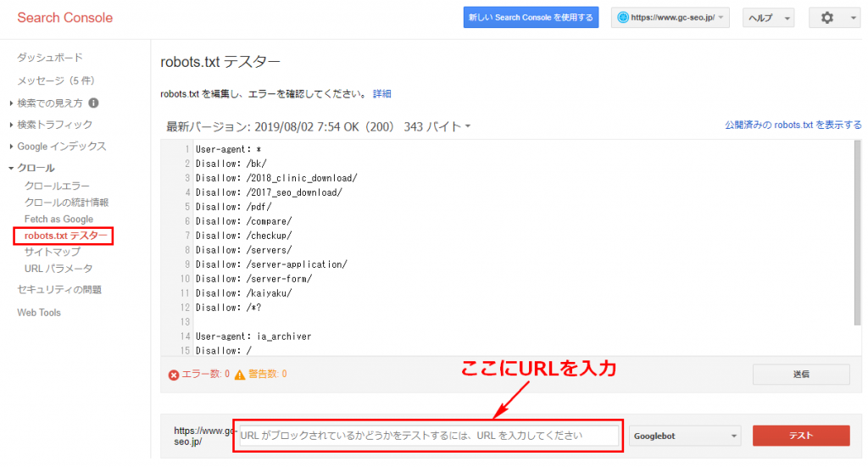868x467 pixels.
Task: Click line 'Disallow: /checkup/'
Action: click(x=243, y=236)
